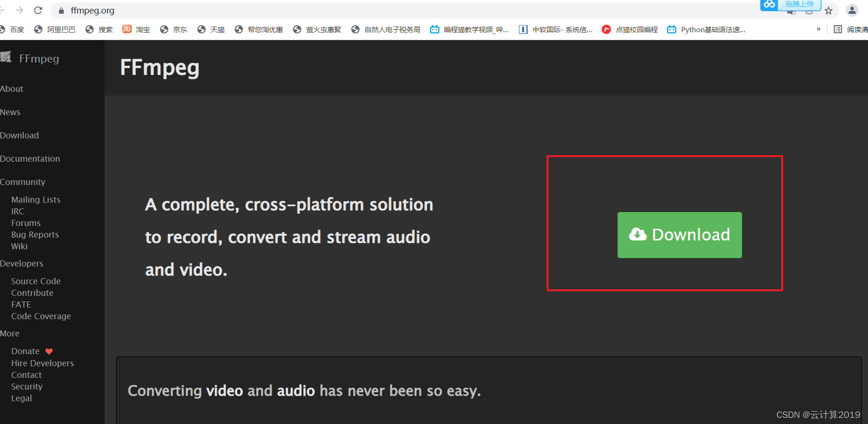The width and height of the screenshot is (868, 424).
Task: Open the Community sidebar section
Action: [23, 182]
